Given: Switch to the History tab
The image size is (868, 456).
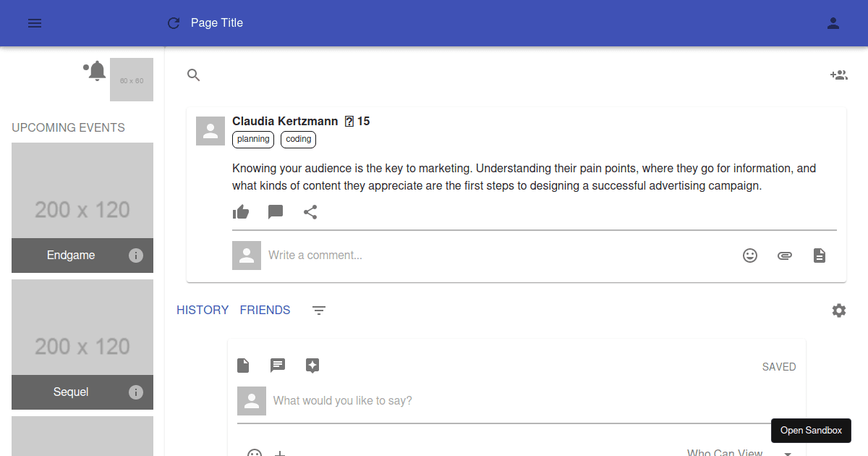Looking at the screenshot, I should [x=203, y=310].
